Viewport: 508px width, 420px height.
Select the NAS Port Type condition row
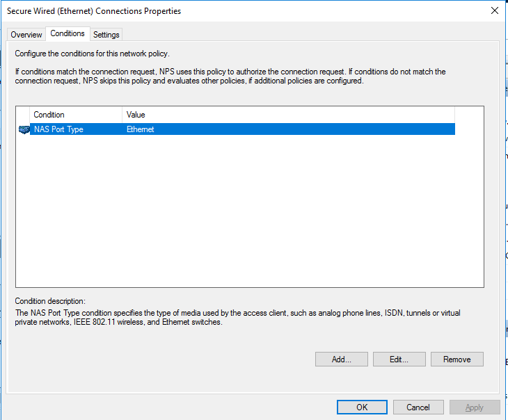(x=242, y=129)
